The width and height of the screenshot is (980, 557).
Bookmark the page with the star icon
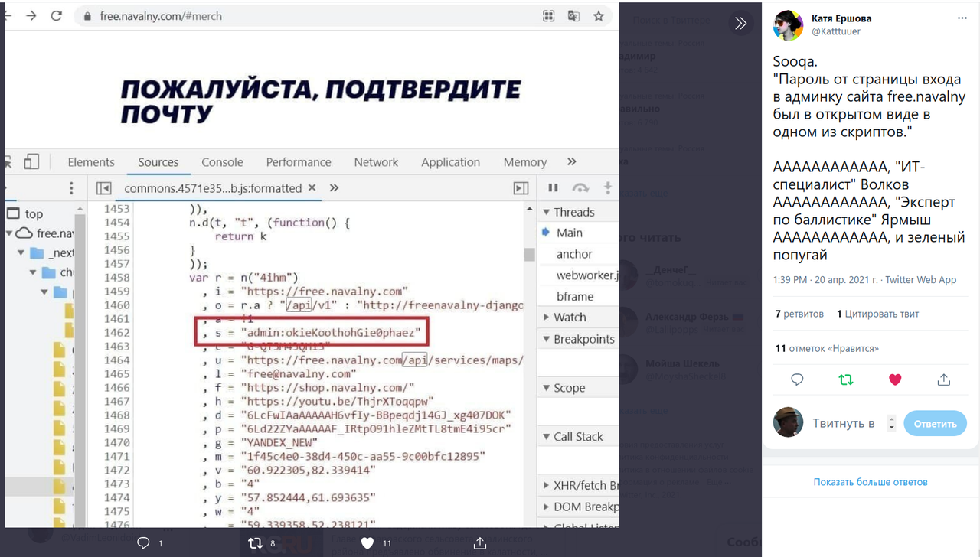click(x=599, y=16)
